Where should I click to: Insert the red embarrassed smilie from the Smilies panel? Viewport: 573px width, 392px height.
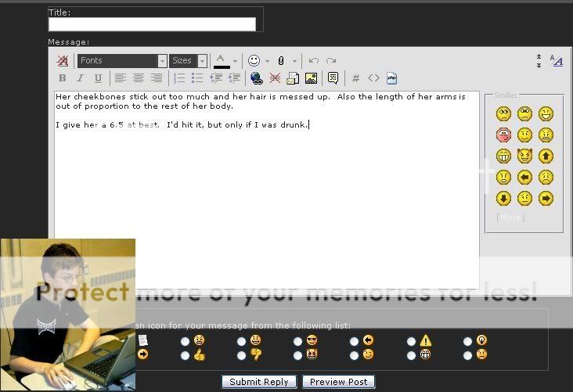coord(503,135)
